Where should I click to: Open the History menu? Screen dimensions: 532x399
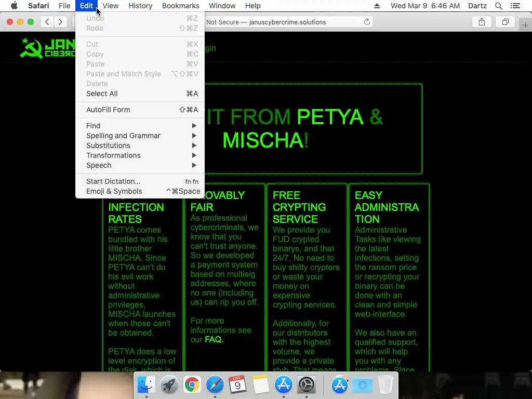pyautogui.click(x=140, y=6)
